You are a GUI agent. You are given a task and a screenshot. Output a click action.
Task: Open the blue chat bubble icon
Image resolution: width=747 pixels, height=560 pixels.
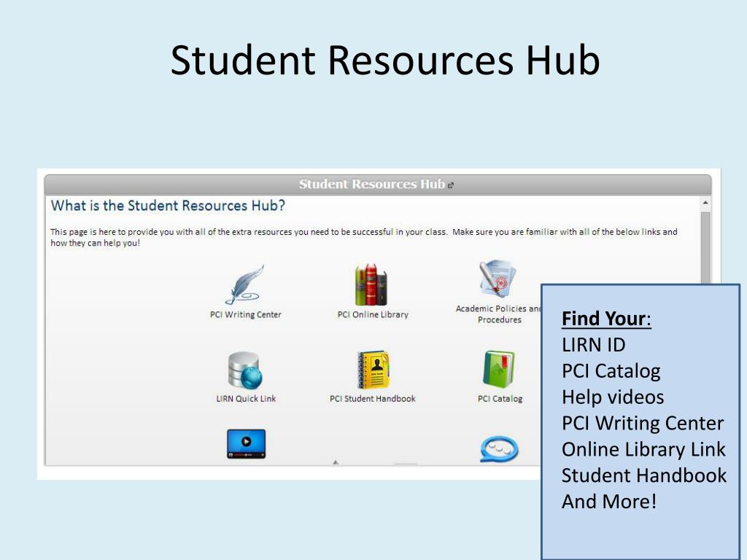[x=499, y=449]
